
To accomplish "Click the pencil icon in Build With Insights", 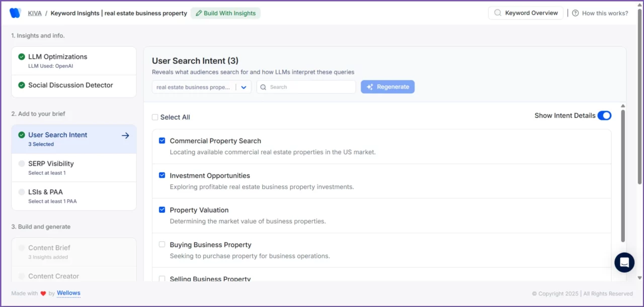I will point(199,13).
